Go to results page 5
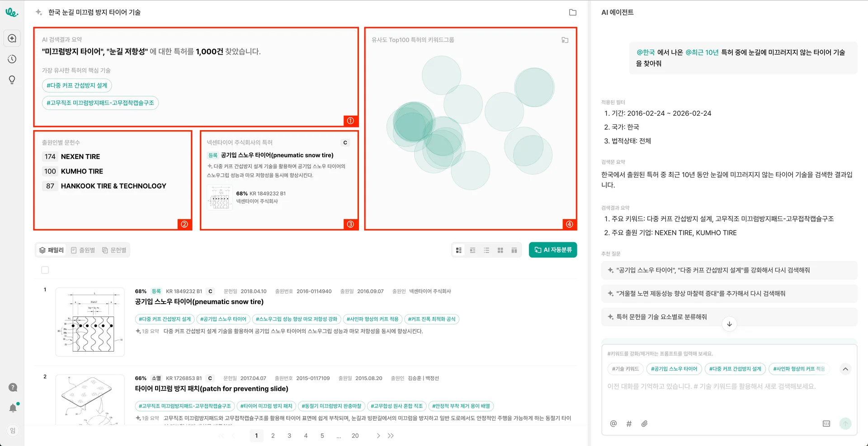 [x=322, y=436]
